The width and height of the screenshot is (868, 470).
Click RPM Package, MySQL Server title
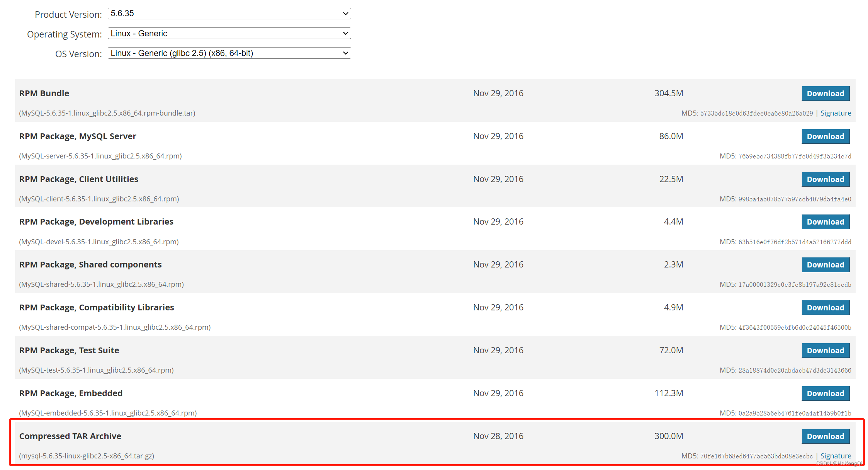[78, 136]
